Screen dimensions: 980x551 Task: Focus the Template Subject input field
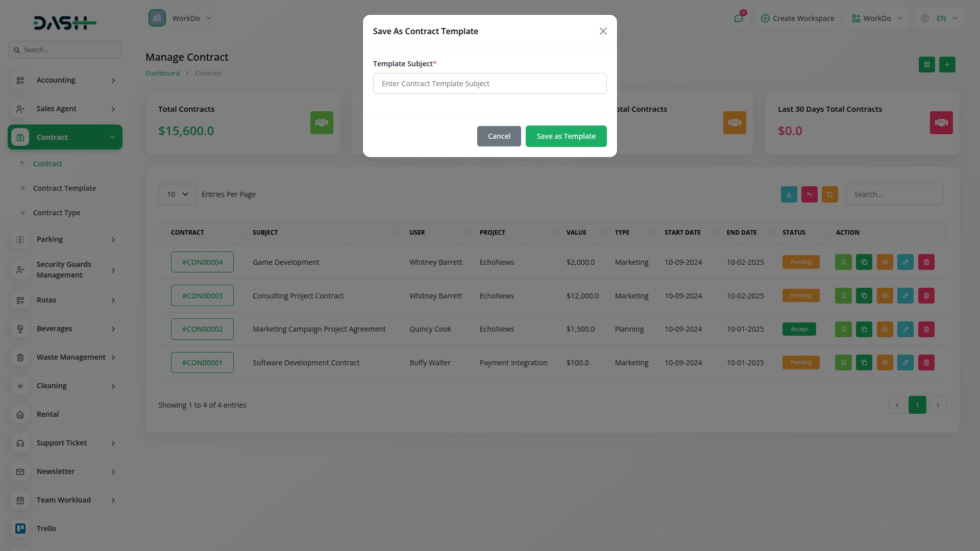pyautogui.click(x=489, y=84)
